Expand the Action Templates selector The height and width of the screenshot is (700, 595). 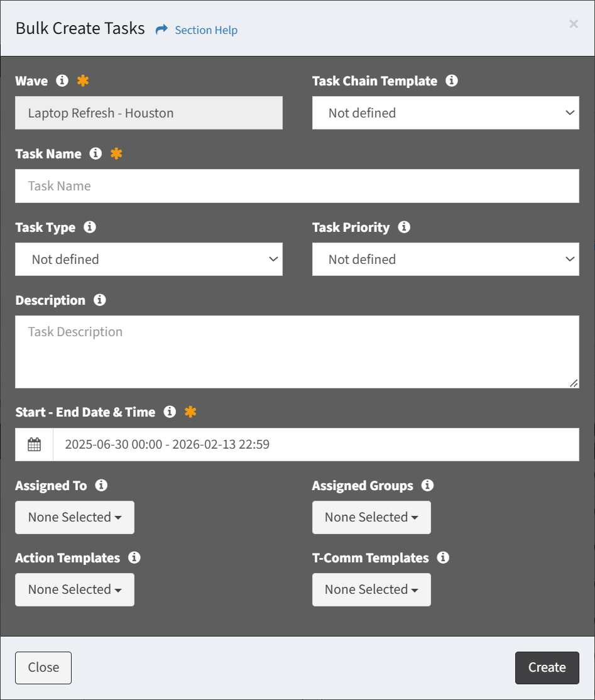click(75, 589)
